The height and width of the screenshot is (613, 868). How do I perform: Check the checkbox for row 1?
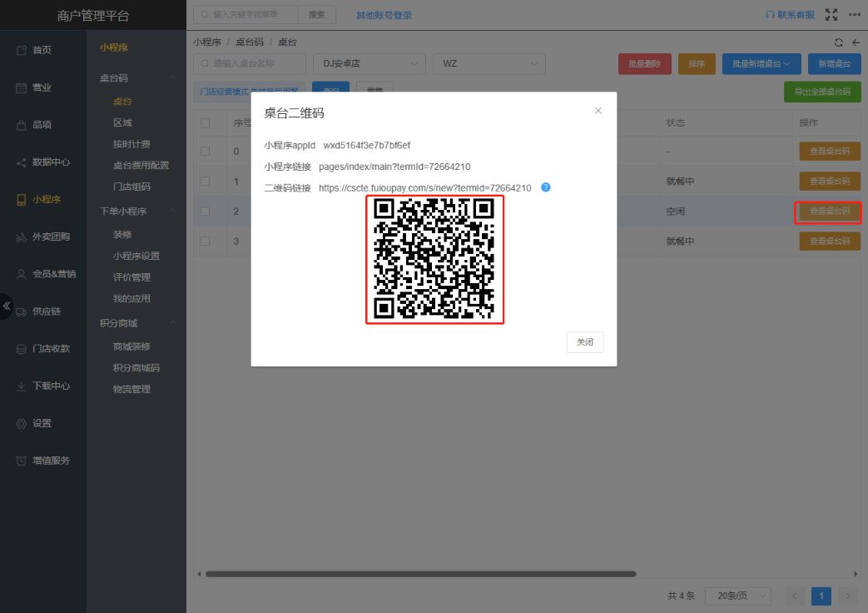pos(205,182)
